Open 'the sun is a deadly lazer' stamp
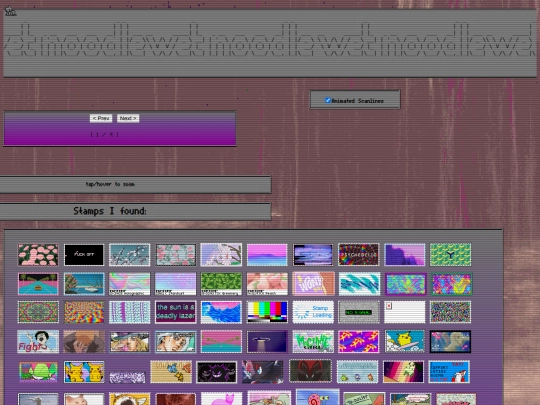The width and height of the screenshot is (540, 405). click(x=175, y=312)
